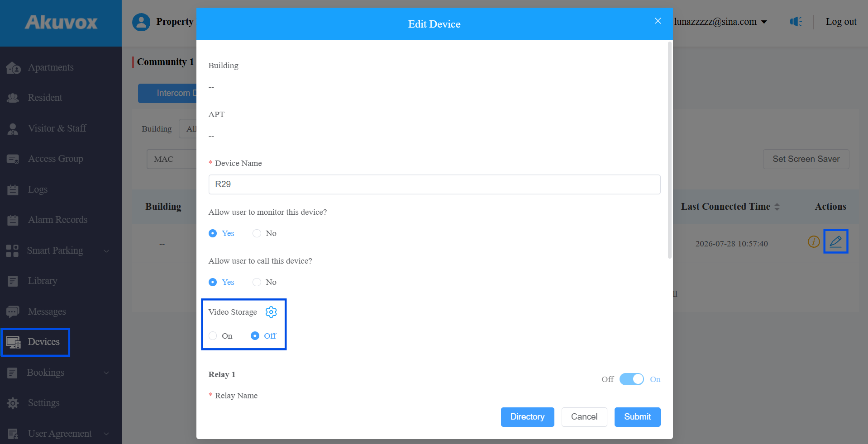
Task: Click the Property user avatar icon
Action: [141, 22]
